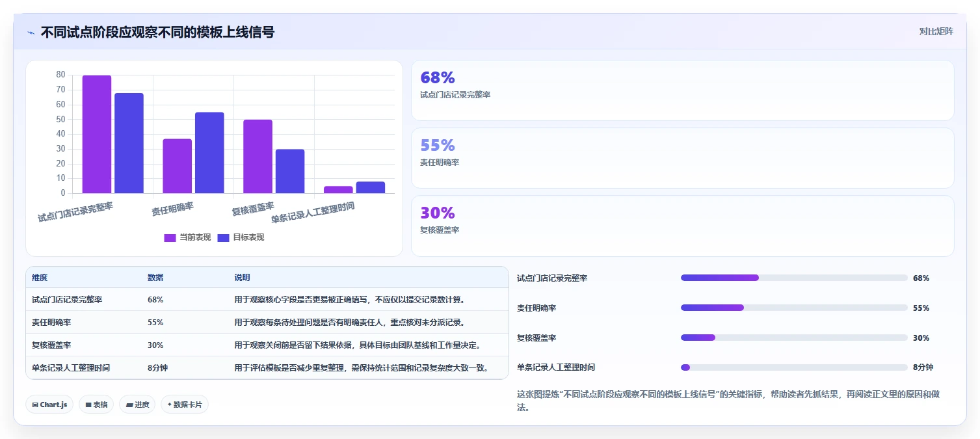Click the 55% table cell

coord(155,323)
